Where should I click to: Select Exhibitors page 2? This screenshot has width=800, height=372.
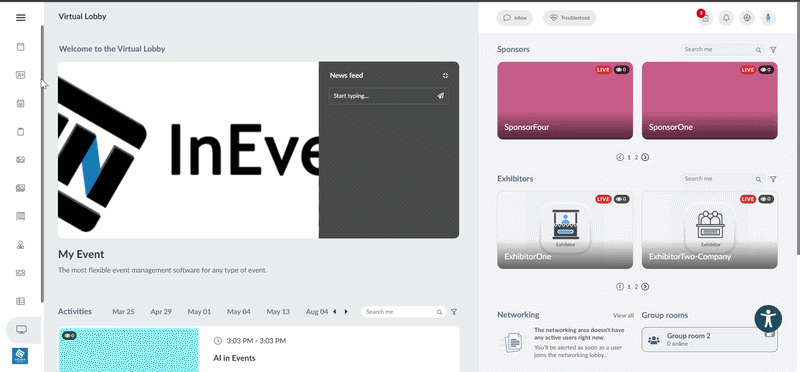click(x=636, y=287)
